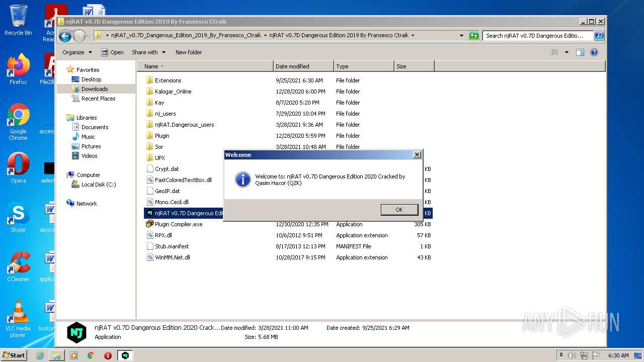This screenshot has height=362, width=644.
Task: Click the Start button
Action: (x=14, y=355)
